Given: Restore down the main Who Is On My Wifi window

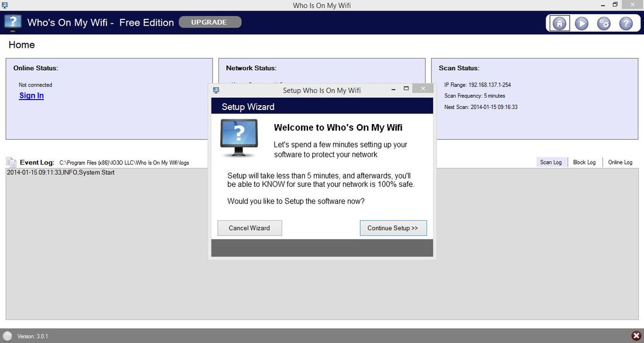Looking at the screenshot, I should (615, 5).
